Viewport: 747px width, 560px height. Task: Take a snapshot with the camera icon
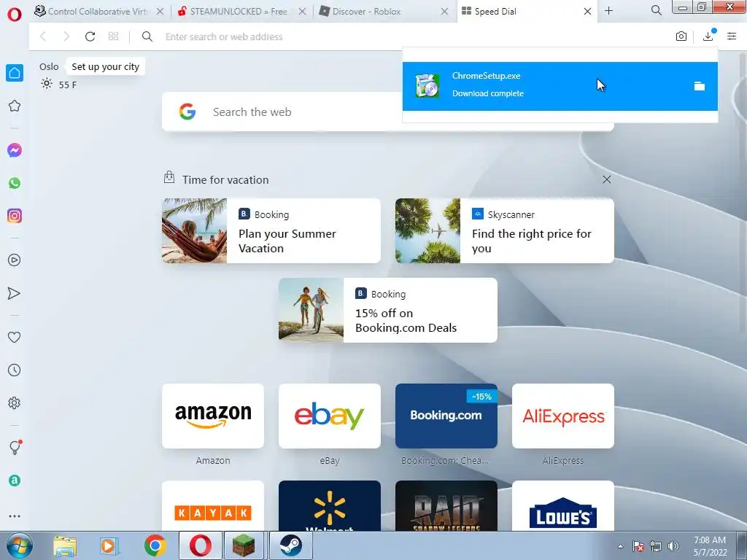681,36
